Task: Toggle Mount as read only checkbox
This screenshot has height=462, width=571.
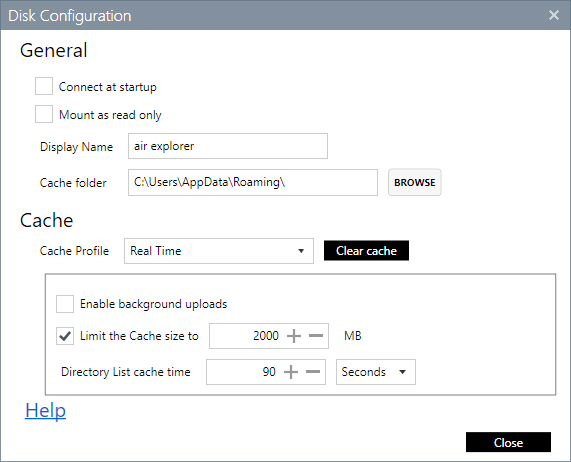Action: pyautogui.click(x=44, y=114)
